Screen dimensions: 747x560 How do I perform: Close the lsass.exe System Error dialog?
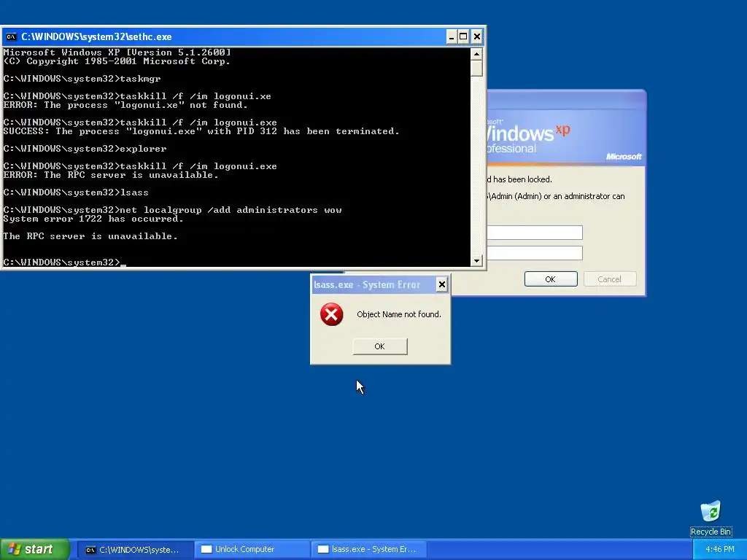(441, 285)
